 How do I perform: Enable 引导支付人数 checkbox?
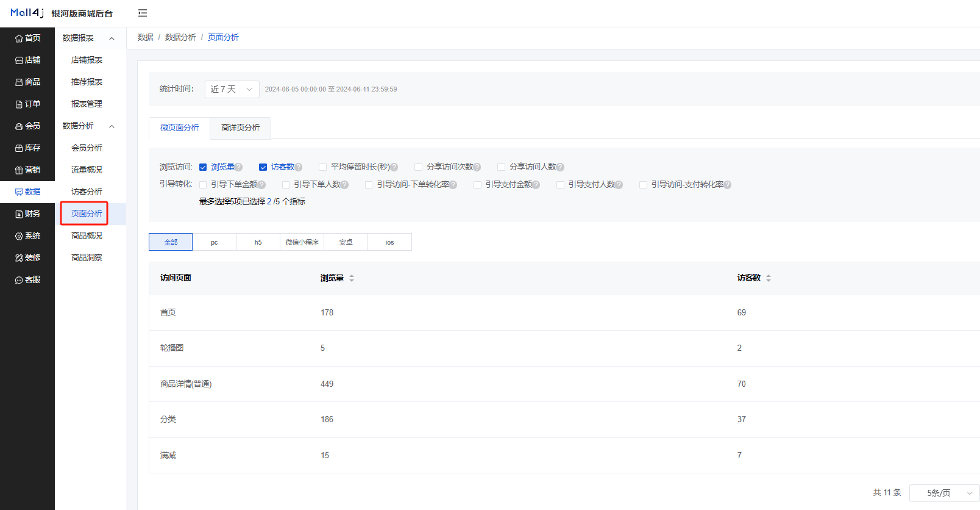point(560,185)
